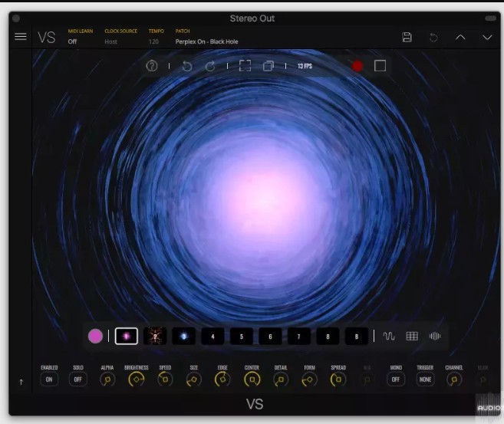The height and width of the screenshot is (424, 504).
Task: Open the LFO modulation waveform icon
Action: (389, 337)
